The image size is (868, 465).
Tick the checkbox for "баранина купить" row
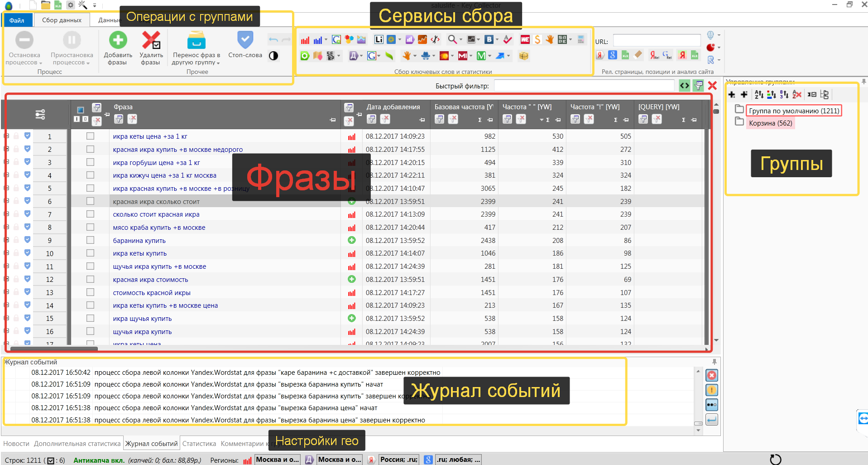point(90,240)
